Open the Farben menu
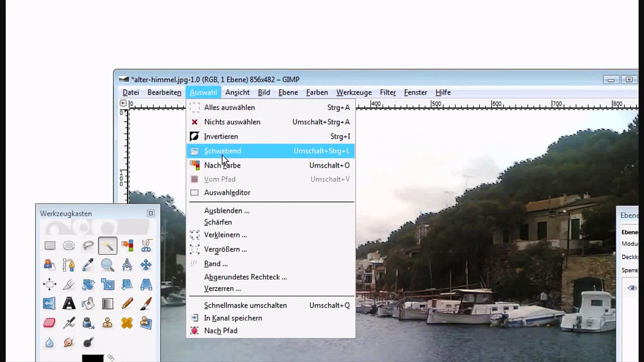644x362 pixels. point(317,93)
